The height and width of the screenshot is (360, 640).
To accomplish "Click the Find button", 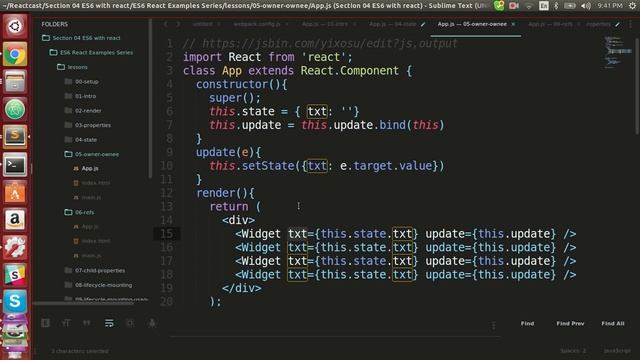I will pyautogui.click(x=527, y=323).
